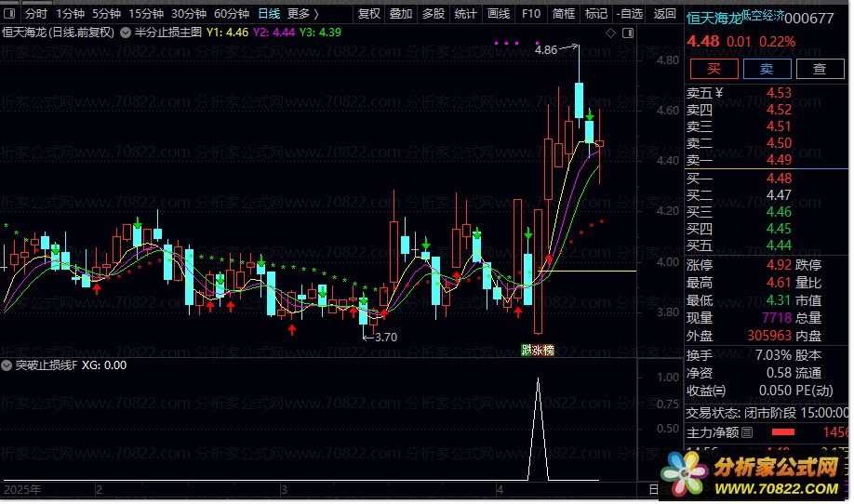
Task: Open the 画线 drawing tools
Action: [499, 14]
